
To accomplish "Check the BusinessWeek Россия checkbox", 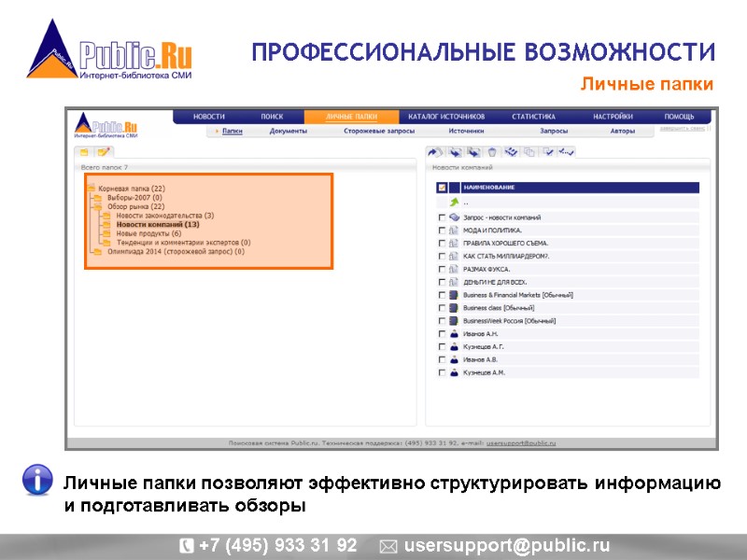I will [442, 321].
